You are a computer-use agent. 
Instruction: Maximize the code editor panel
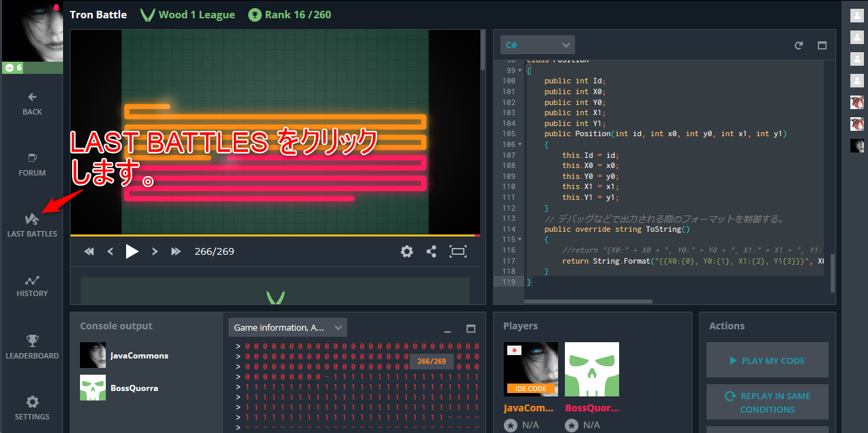[x=822, y=45]
